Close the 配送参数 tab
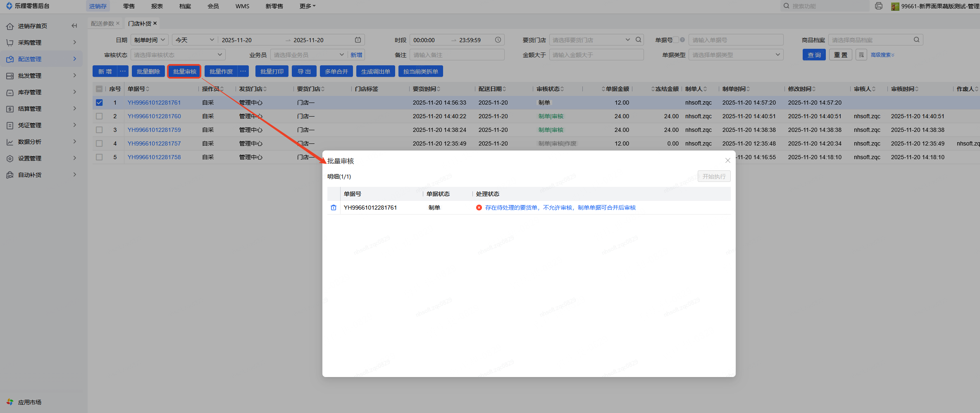Viewport: 980px width, 413px height. click(118, 23)
